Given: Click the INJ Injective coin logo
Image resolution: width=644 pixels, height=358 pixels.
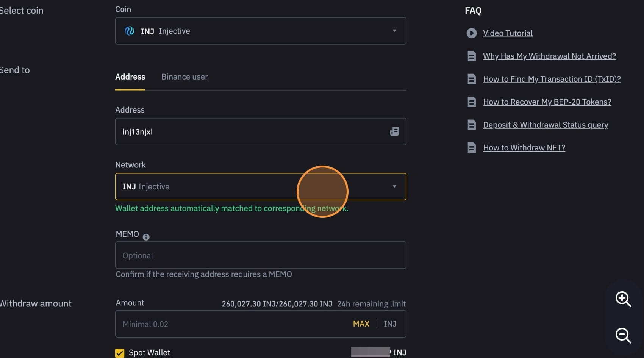Looking at the screenshot, I should [x=130, y=31].
